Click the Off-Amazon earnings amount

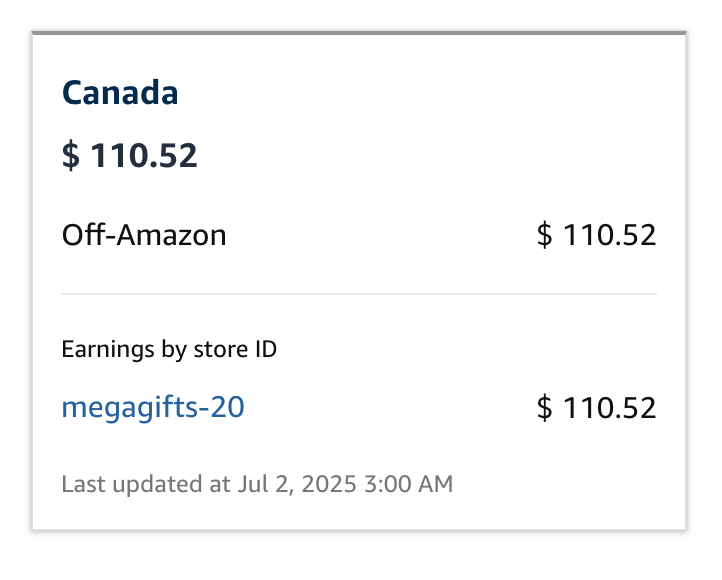596,235
